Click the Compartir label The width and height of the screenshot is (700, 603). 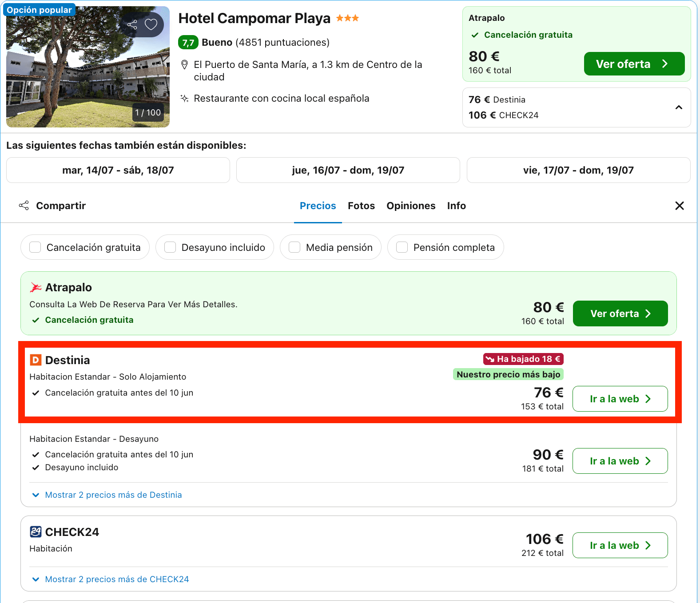tap(61, 206)
